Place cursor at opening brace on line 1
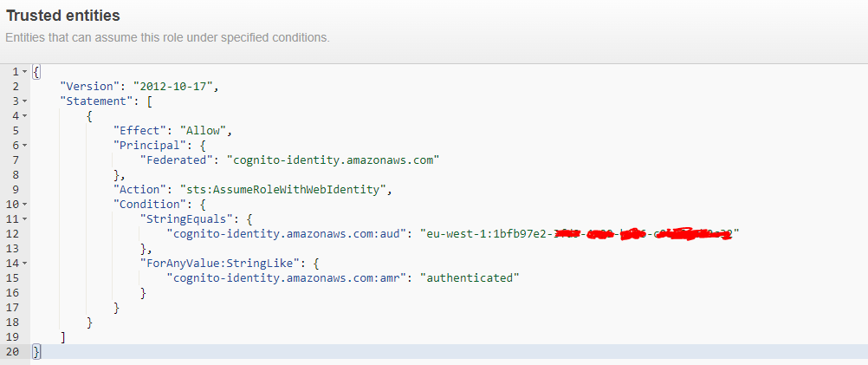Viewport: 868px width, 365px height. click(36, 72)
